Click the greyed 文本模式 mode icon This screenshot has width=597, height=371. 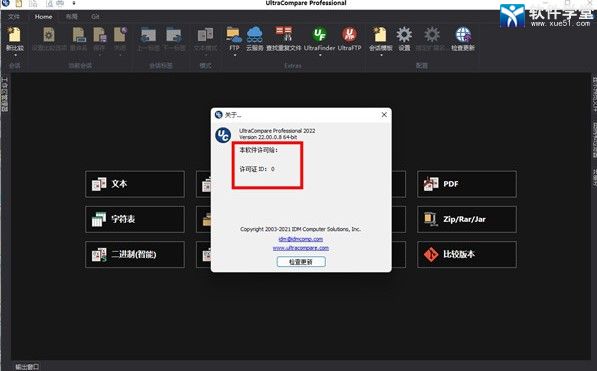pyautogui.click(x=206, y=35)
